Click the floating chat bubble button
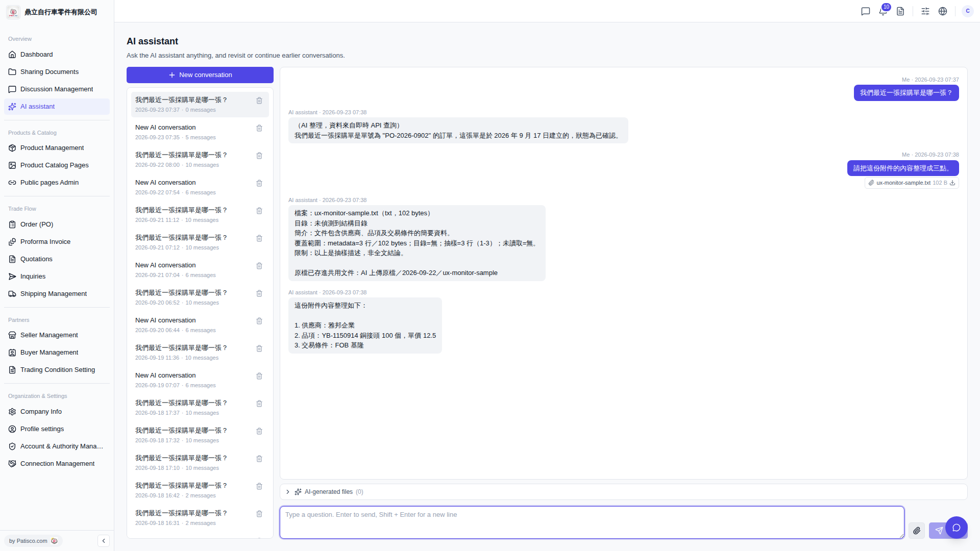The width and height of the screenshot is (980, 551). (x=957, y=528)
